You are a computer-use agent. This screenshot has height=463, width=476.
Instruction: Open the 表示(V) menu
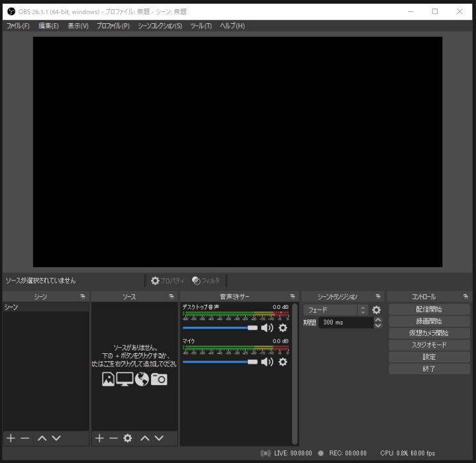(x=78, y=26)
